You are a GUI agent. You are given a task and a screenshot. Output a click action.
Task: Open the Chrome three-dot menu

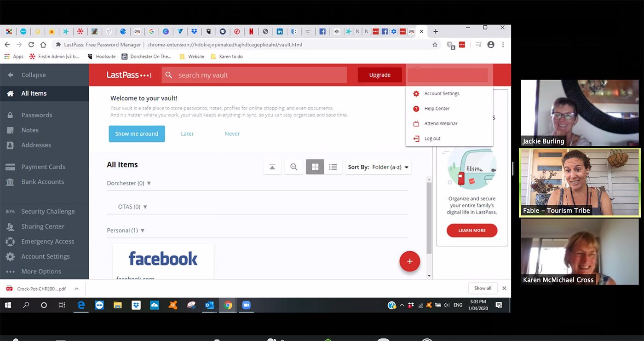503,45
